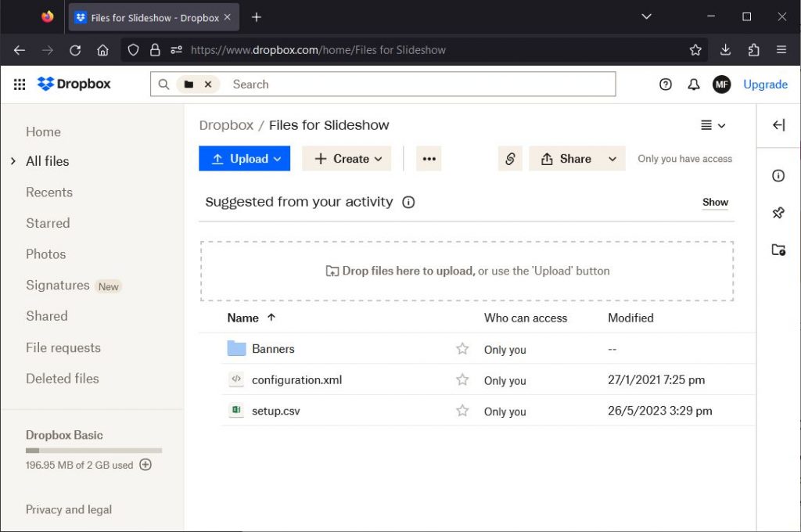This screenshot has height=532, width=801.
Task: Click the pin icon in right sidebar
Action: [x=778, y=213]
